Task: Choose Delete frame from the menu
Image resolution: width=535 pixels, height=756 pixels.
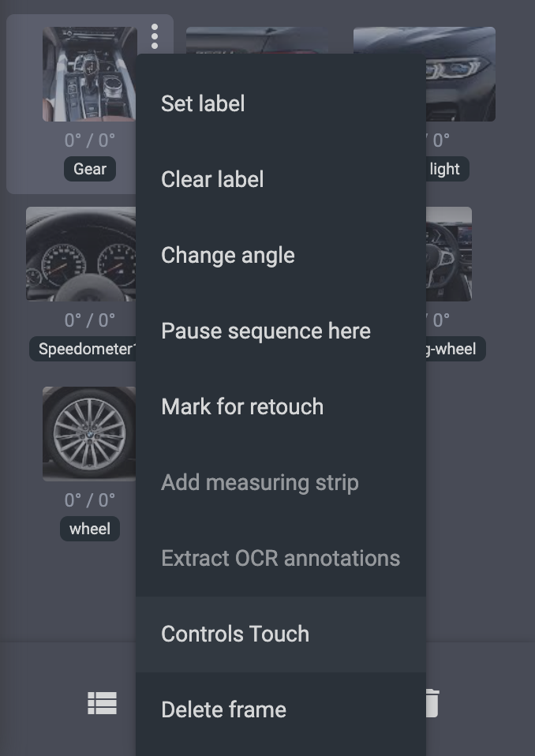Action: (x=223, y=709)
